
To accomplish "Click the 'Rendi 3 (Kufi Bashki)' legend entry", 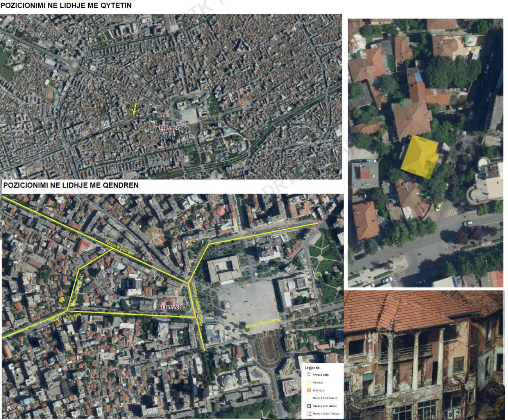I will 325,398.
